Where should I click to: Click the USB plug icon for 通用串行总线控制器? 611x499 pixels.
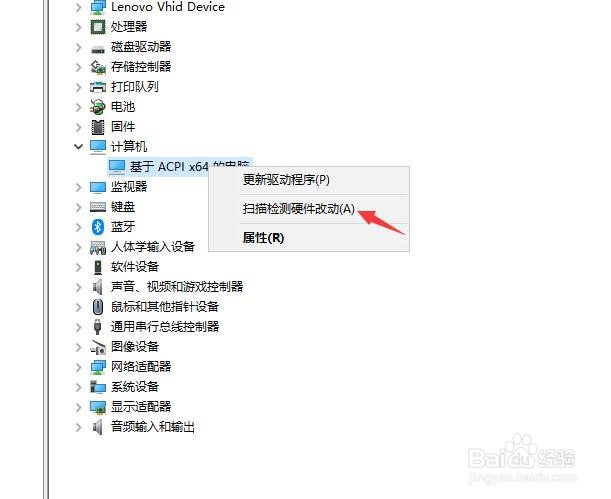point(98,326)
